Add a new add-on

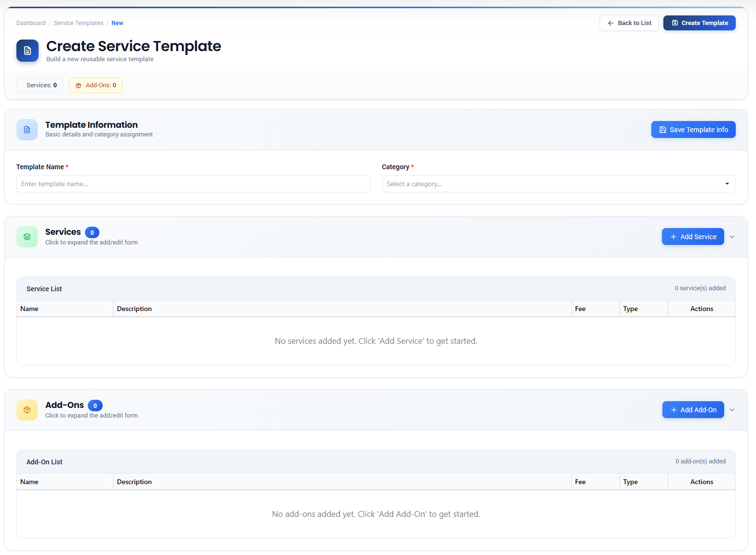click(693, 410)
